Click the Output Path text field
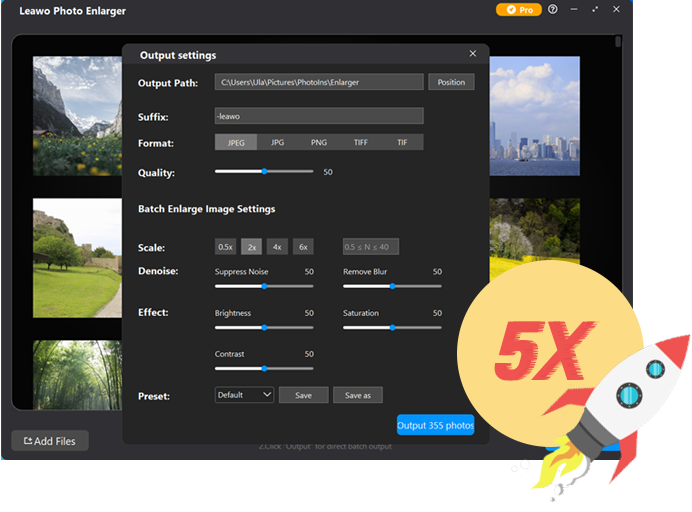692x512 pixels. pyautogui.click(x=319, y=82)
